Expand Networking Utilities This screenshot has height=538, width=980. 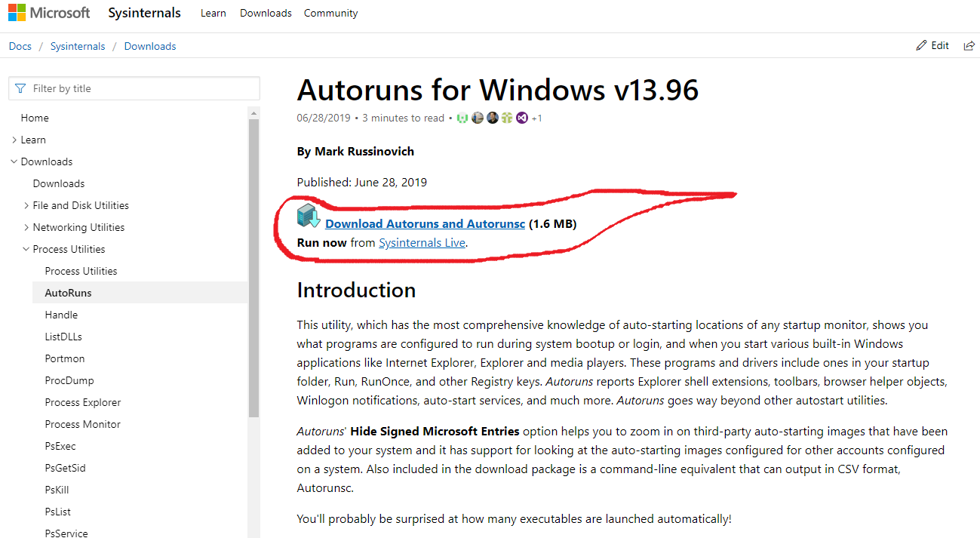click(x=26, y=227)
